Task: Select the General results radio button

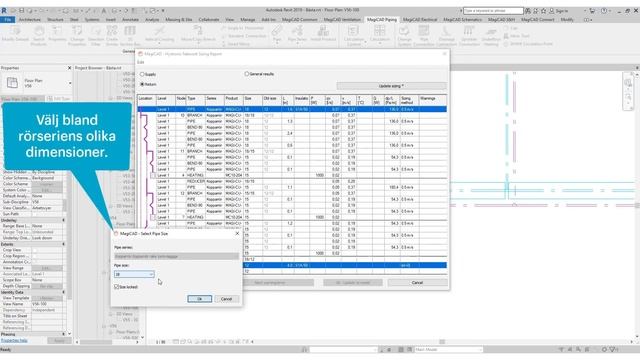Action: pos(247,74)
